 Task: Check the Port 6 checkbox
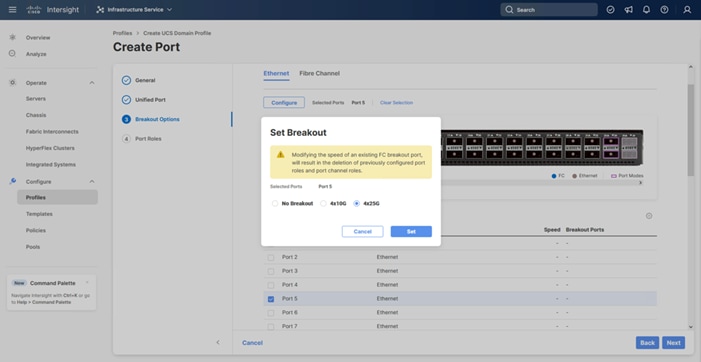(x=271, y=313)
